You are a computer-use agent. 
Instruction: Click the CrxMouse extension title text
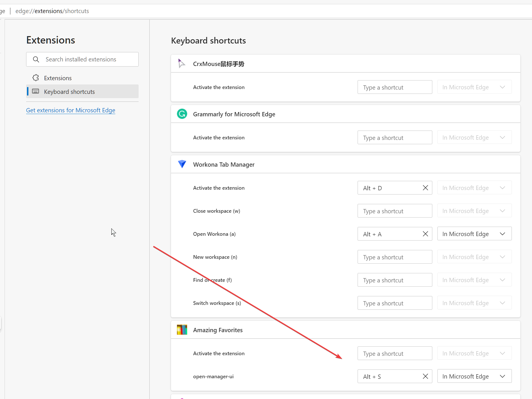pos(219,64)
